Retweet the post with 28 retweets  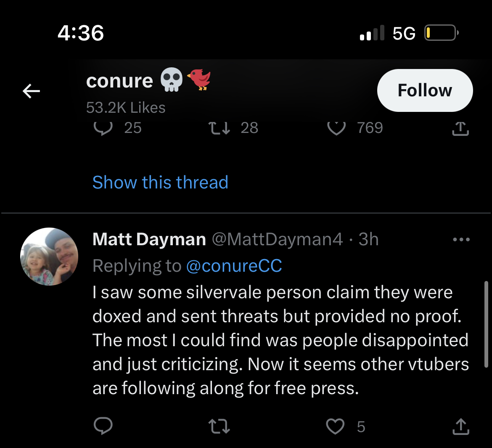point(220,128)
